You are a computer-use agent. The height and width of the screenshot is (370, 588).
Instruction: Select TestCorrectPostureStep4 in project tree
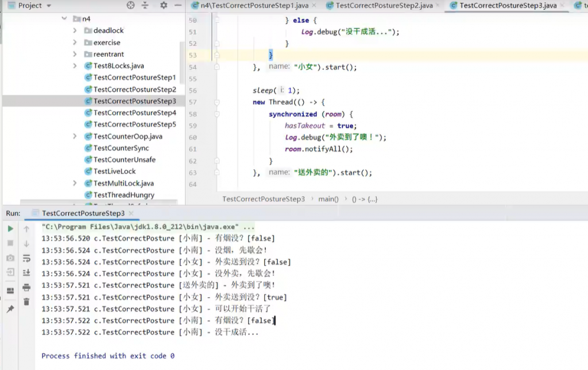point(134,112)
